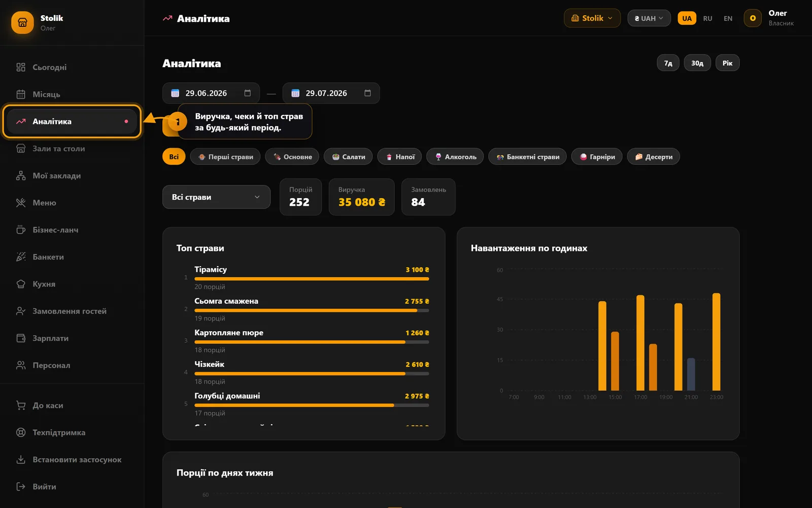Click the Сьогодні dashboard icon
This screenshot has height=508, width=812.
[21, 67]
